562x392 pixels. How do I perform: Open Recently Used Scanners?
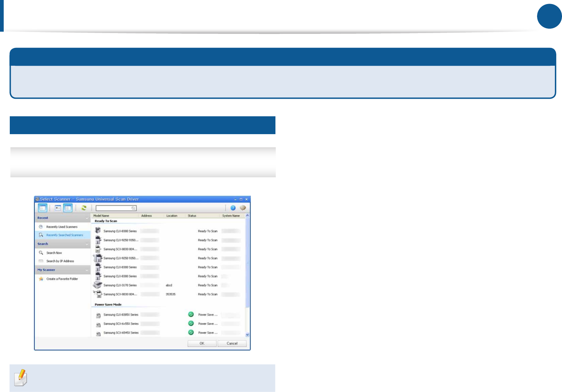coord(62,227)
